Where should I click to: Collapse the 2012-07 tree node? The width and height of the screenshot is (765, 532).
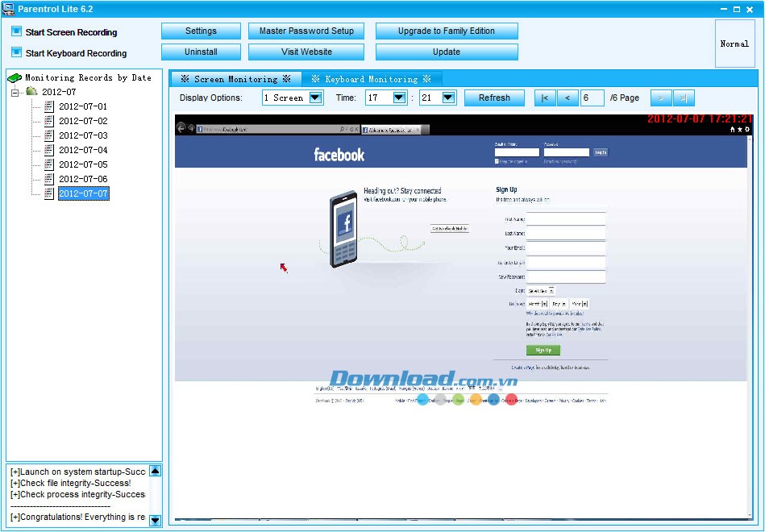[x=15, y=93]
